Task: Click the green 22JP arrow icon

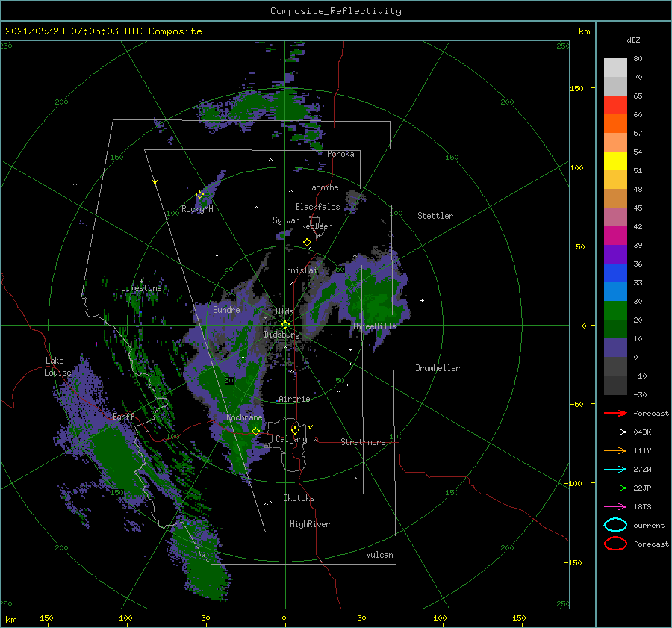Action: (x=615, y=488)
